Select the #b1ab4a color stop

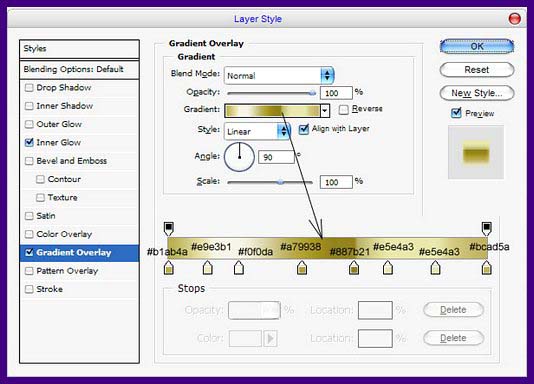click(169, 268)
